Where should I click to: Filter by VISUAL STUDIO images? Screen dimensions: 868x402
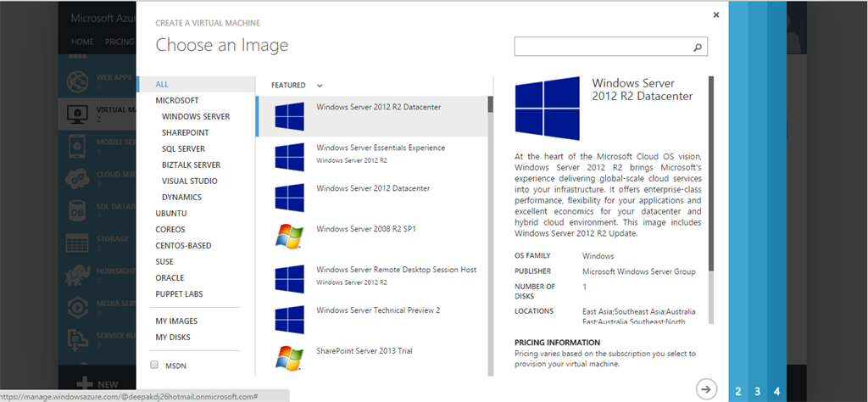(189, 181)
